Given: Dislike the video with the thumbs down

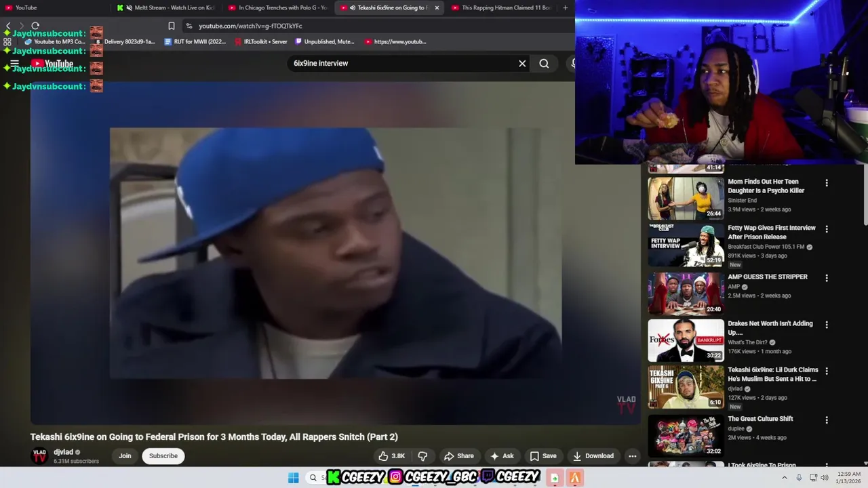Looking at the screenshot, I should (x=422, y=455).
